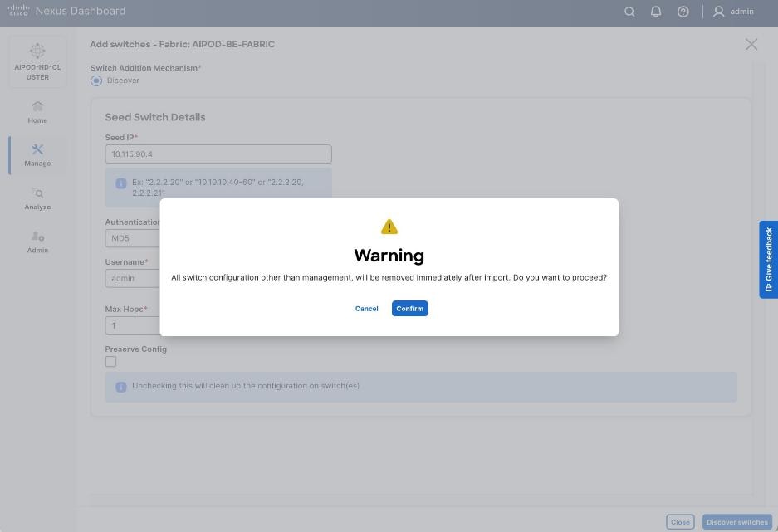
Task: Open the help menu icon
Action: coord(683,11)
